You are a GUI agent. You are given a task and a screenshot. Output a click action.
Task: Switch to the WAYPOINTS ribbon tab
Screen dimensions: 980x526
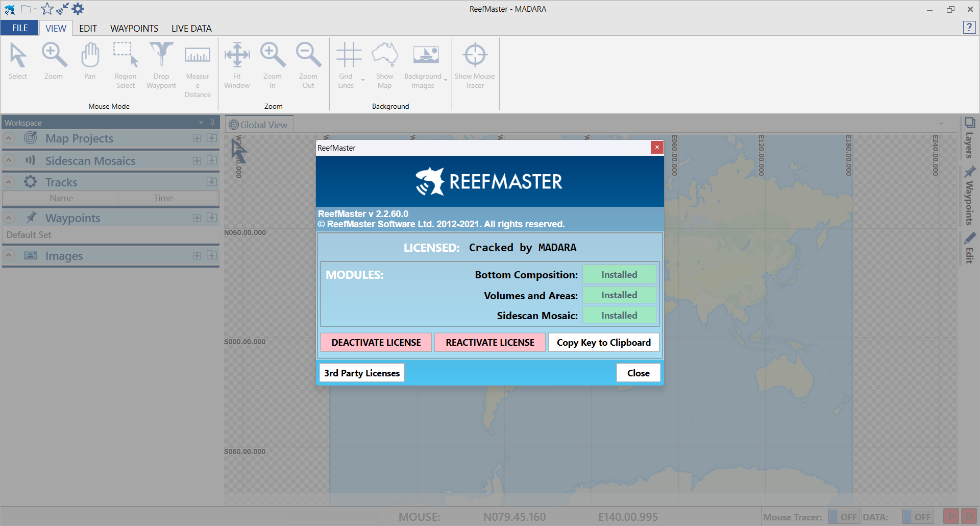pos(134,28)
